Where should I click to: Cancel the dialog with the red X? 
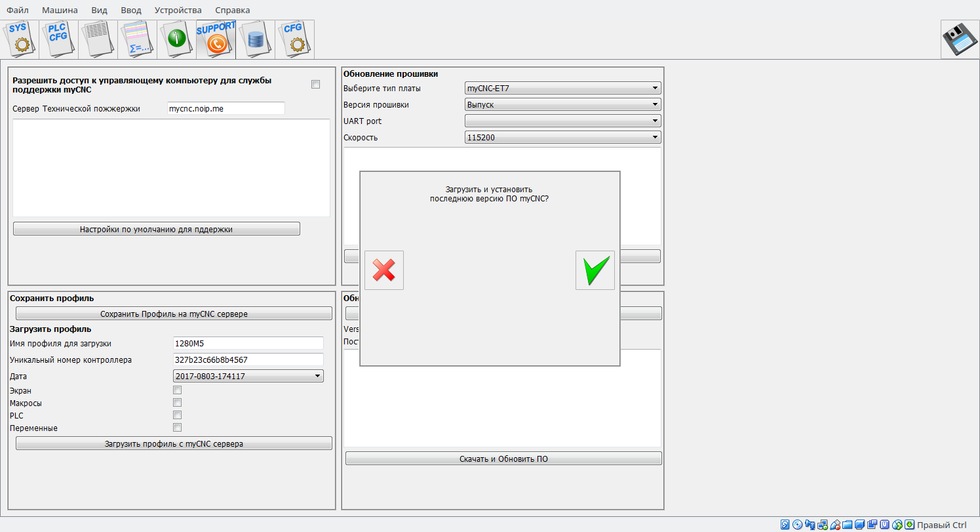[384, 270]
